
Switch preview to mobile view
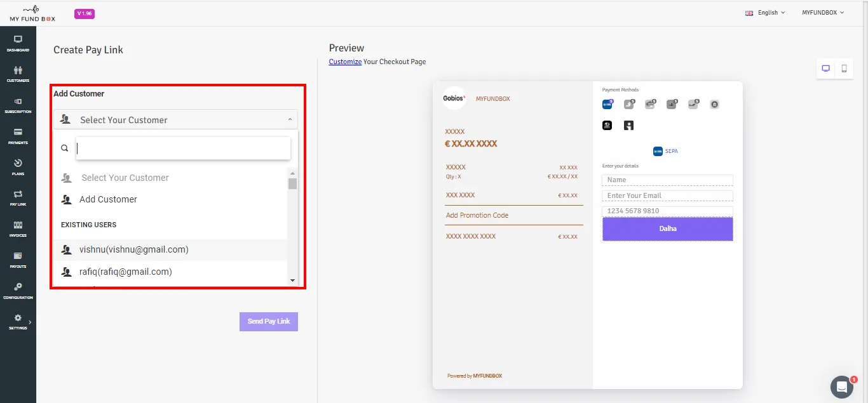click(844, 69)
